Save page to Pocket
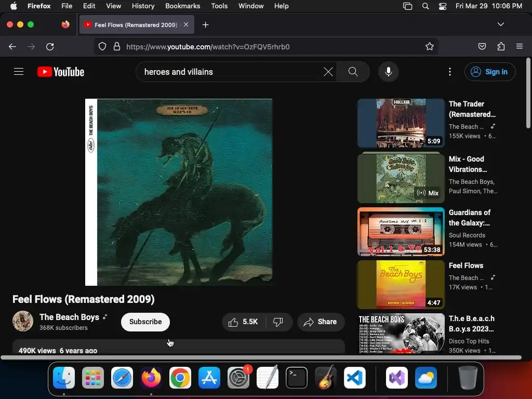 pyautogui.click(x=482, y=46)
